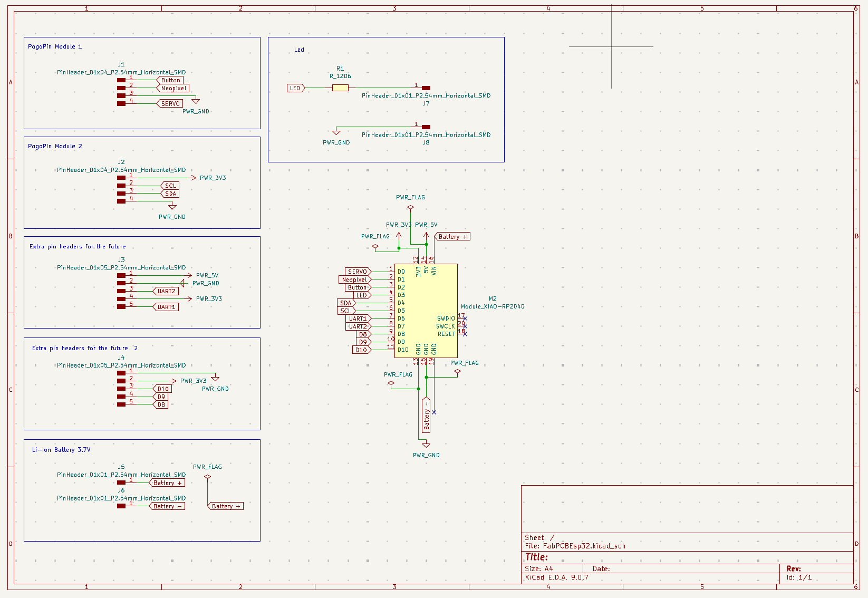Click the J7 reference designator
The image size is (868, 598).
tap(426, 103)
